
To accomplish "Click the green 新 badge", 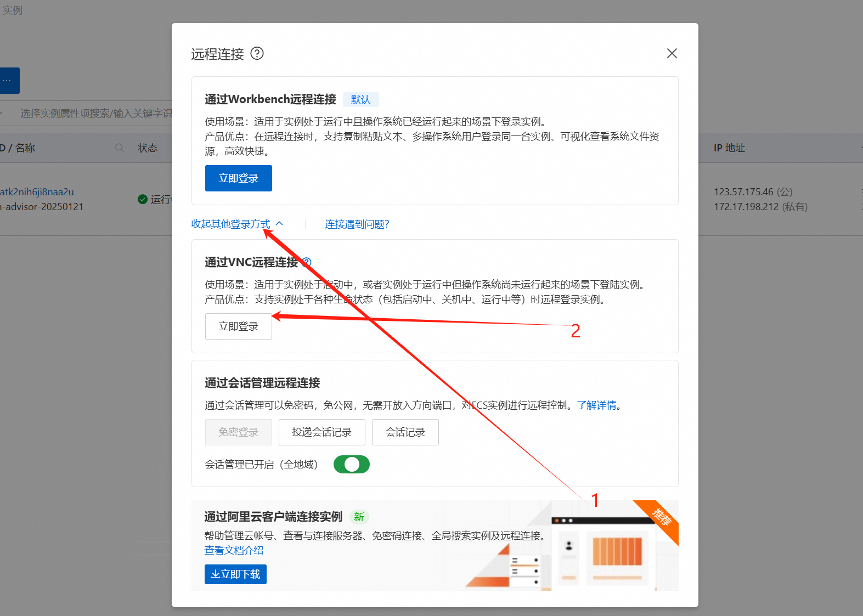I will click(359, 517).
